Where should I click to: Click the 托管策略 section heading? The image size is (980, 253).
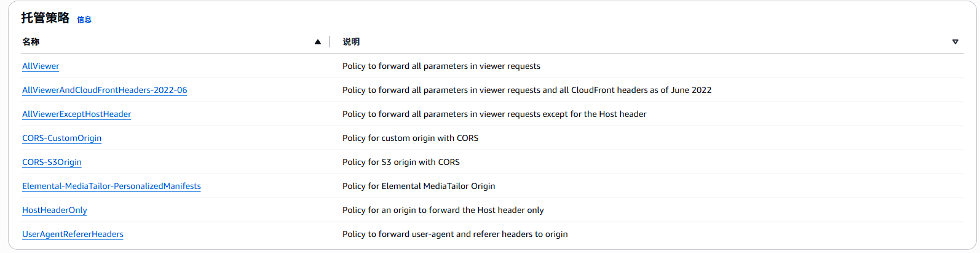(x=45, y=18)
